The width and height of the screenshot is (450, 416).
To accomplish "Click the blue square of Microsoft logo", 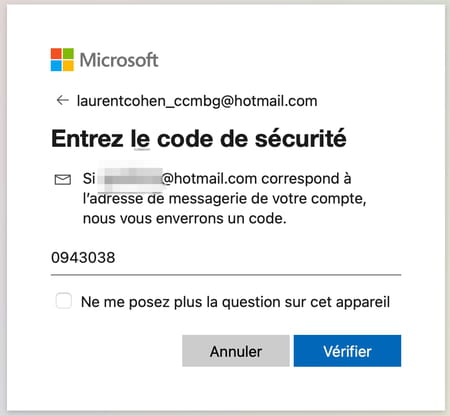I will tap(56, 66).
